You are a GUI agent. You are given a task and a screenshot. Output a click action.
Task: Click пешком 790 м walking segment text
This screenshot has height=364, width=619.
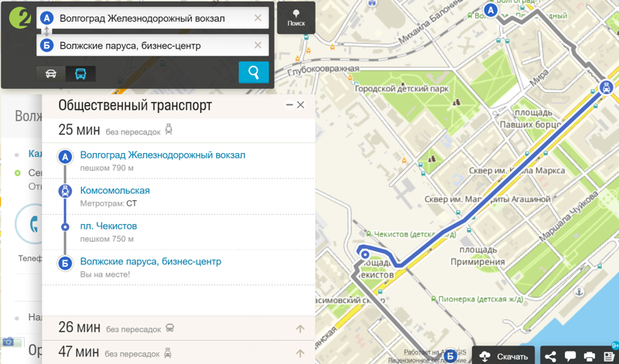(x=107, y=168)
